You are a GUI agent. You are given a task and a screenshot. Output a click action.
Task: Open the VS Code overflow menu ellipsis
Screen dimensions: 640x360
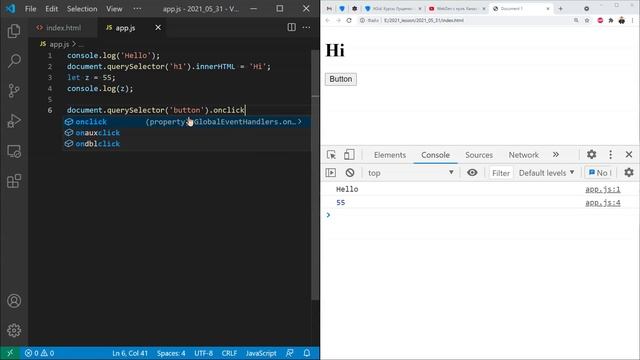[x=138, y=9]
